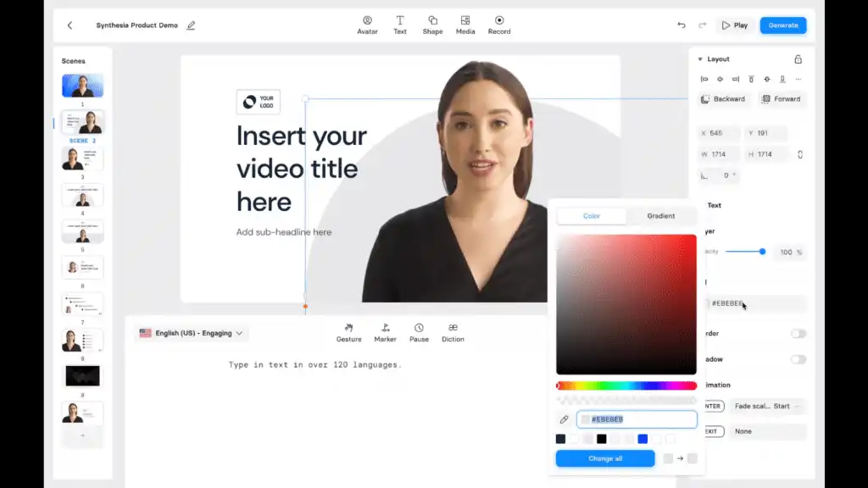
Task: Click the script text input area
Action: click(x=315, y=365)
